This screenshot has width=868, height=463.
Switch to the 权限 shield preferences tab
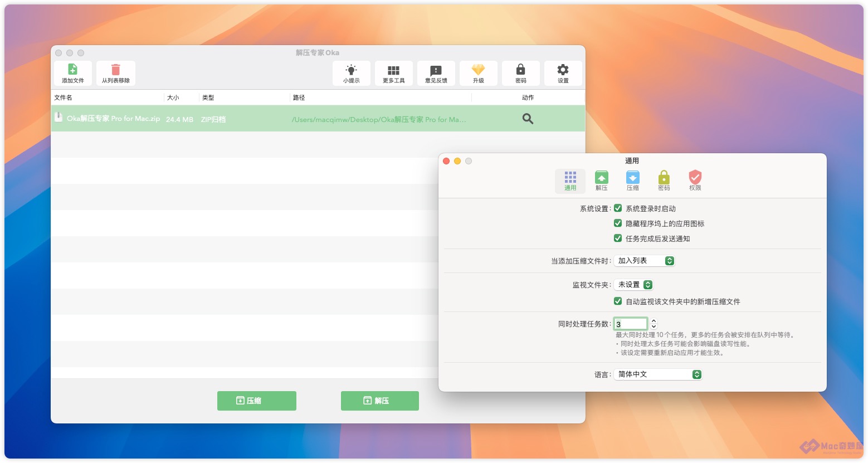pyautogui.click(x=695, y=181)
